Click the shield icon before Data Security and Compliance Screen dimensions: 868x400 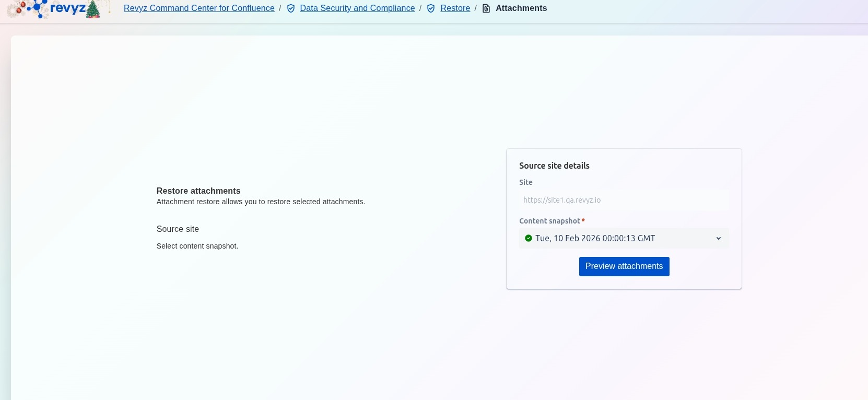tap(291, 8)
